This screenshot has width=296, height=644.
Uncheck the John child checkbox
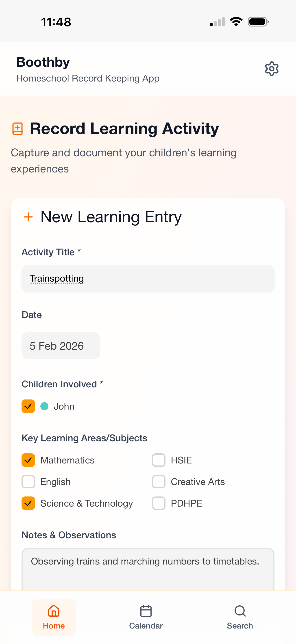(28, 406)
